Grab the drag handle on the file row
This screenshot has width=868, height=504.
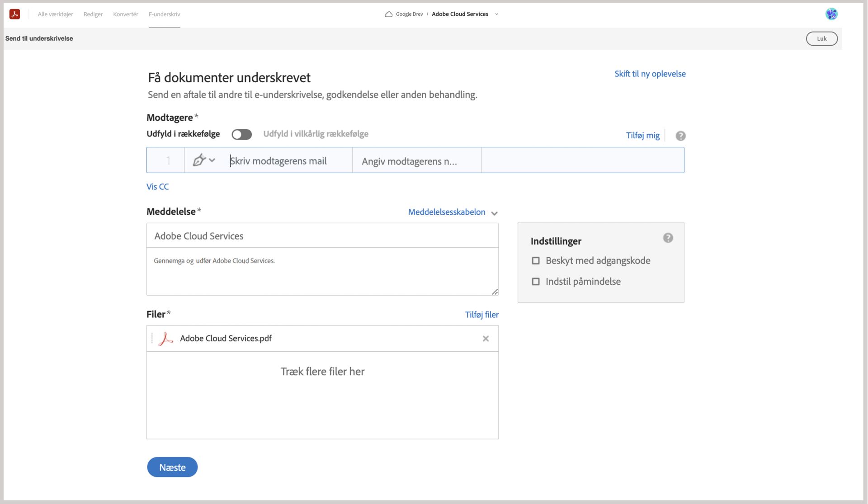[x=152, y=338]
